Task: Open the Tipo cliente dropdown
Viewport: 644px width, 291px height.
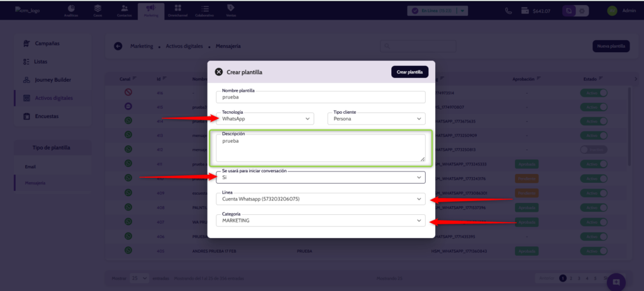Action: 376,118
